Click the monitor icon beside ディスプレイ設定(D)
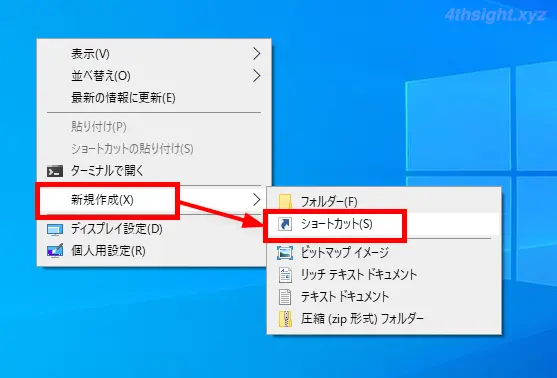The image size is (557, 378). [55, 230]
